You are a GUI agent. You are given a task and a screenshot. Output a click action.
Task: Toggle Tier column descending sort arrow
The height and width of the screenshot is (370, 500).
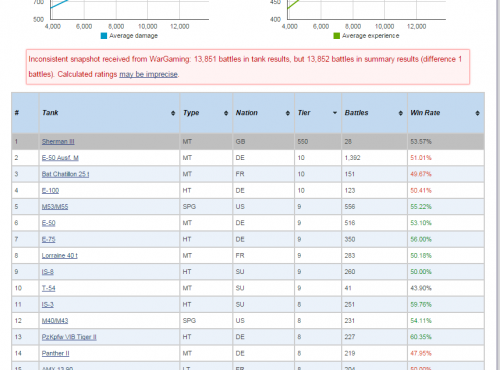pyautogui.click(x=335, y=113)
